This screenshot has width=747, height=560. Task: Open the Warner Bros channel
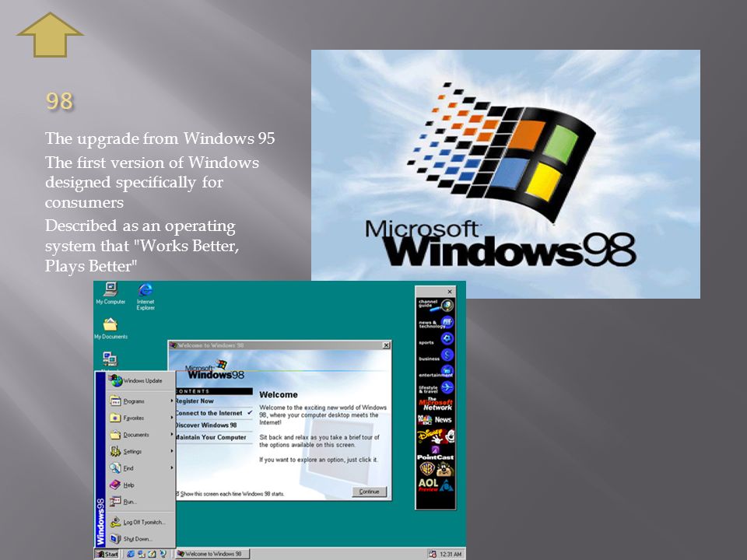436,470
